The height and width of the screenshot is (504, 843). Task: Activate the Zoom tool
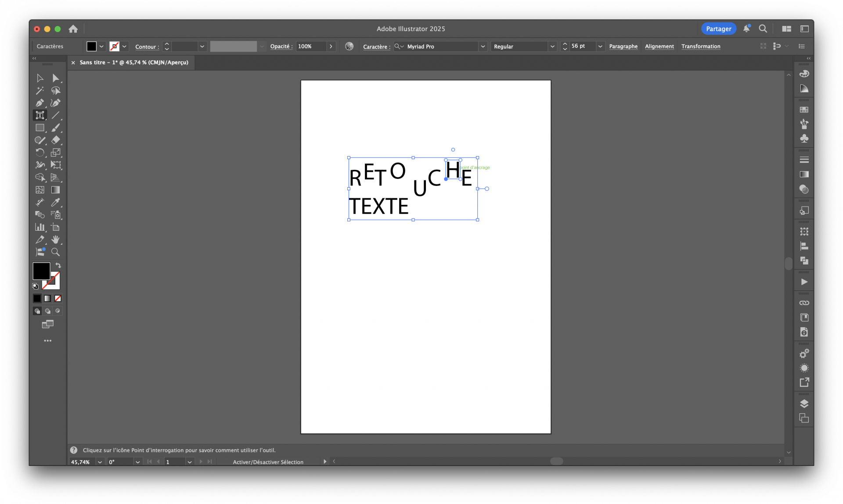(56, 252)
